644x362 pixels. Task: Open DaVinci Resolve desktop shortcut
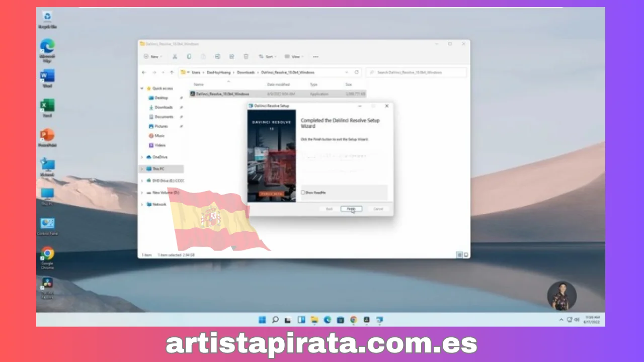pos(47,288)
